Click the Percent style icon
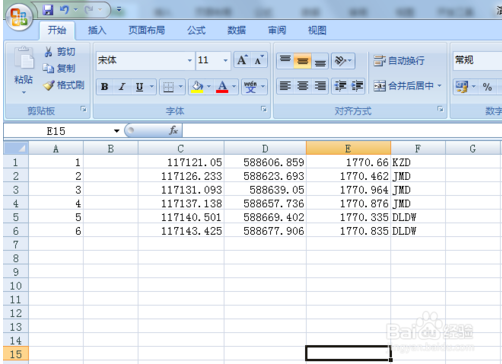Viewport: 502px width, 364px height. click(x=487, y=87)
